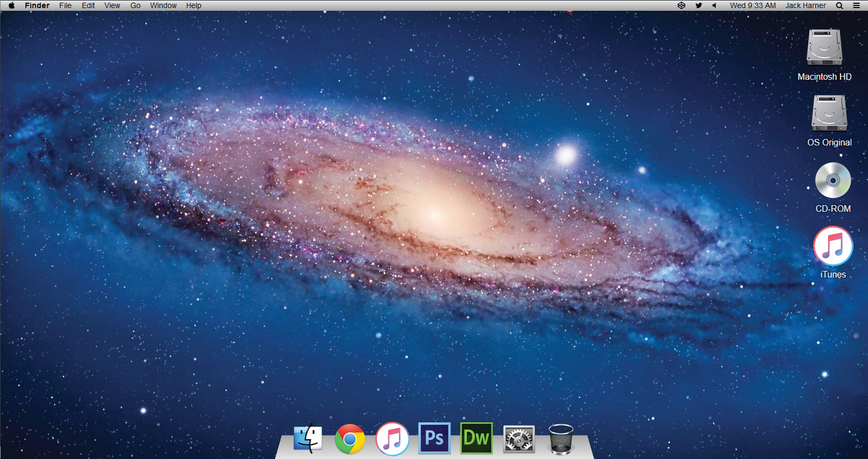
Task: Launch iTunes from the Dock
Action: point(392,439)
